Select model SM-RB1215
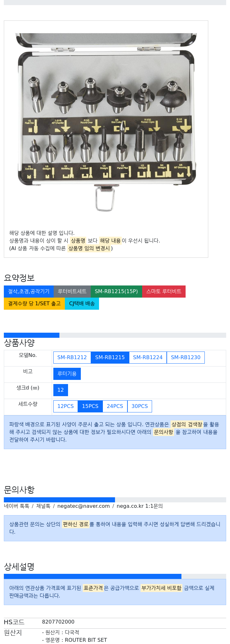This screenshot has width=230, height=644. (x=110, y=357)
